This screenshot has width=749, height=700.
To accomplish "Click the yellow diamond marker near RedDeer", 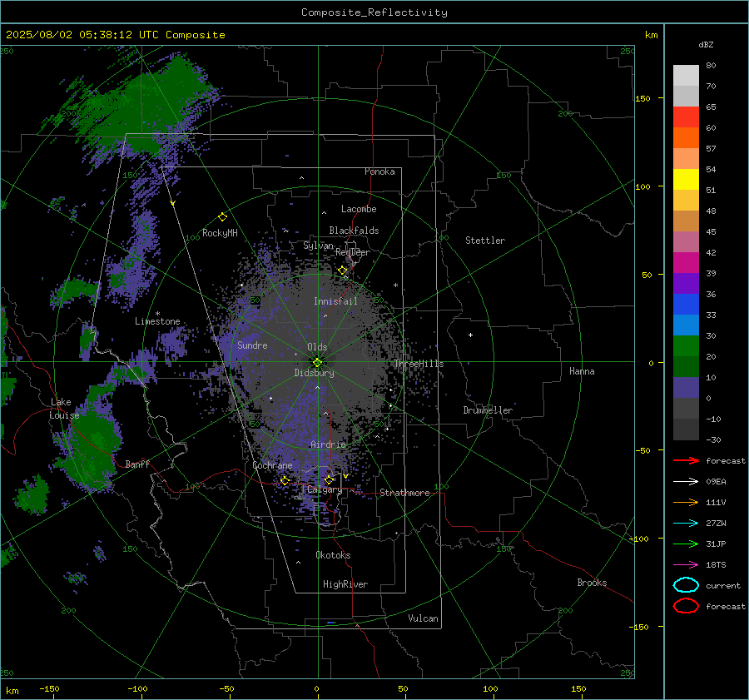I will [x=343, y=271].
